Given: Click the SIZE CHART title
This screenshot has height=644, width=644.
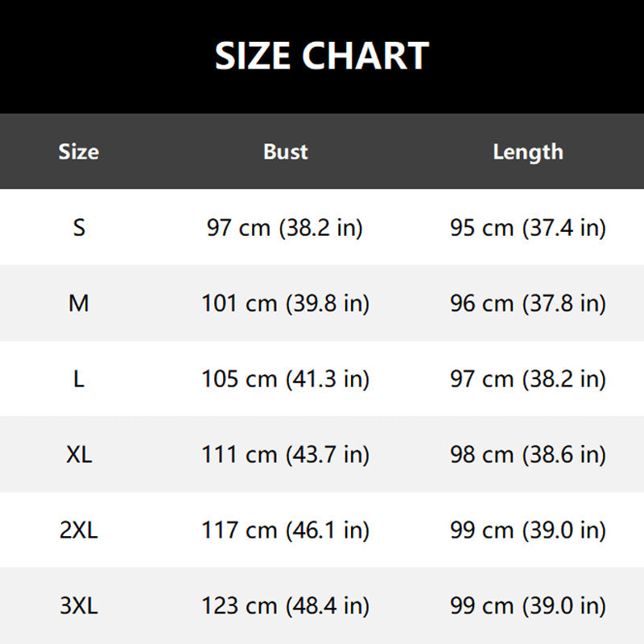Looking at the screenshot, I should (322, 56).
